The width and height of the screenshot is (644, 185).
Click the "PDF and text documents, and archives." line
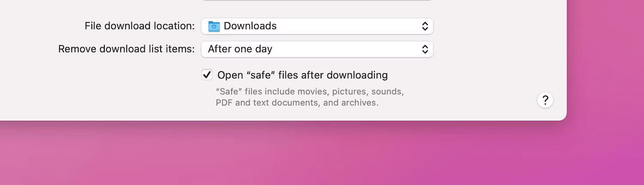coord(297,103)
